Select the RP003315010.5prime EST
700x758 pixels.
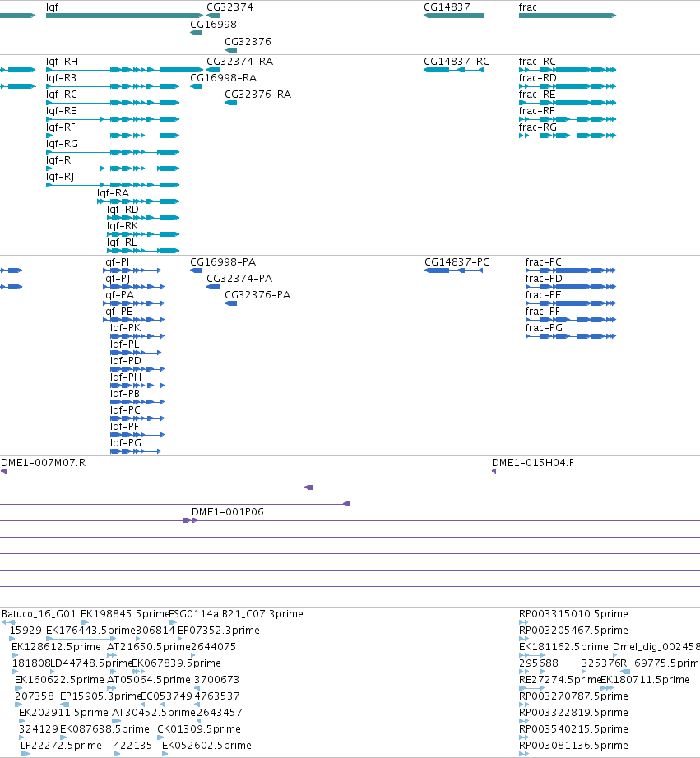524,622
